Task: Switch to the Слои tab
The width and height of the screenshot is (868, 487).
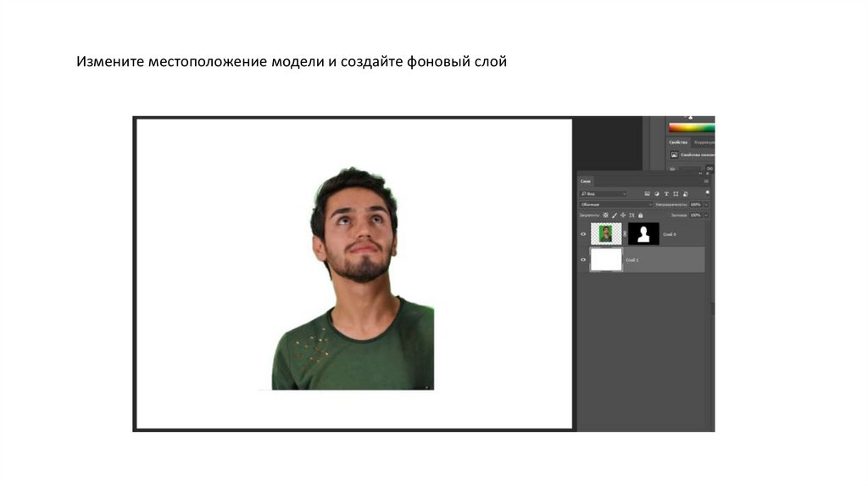Action: 586,182
